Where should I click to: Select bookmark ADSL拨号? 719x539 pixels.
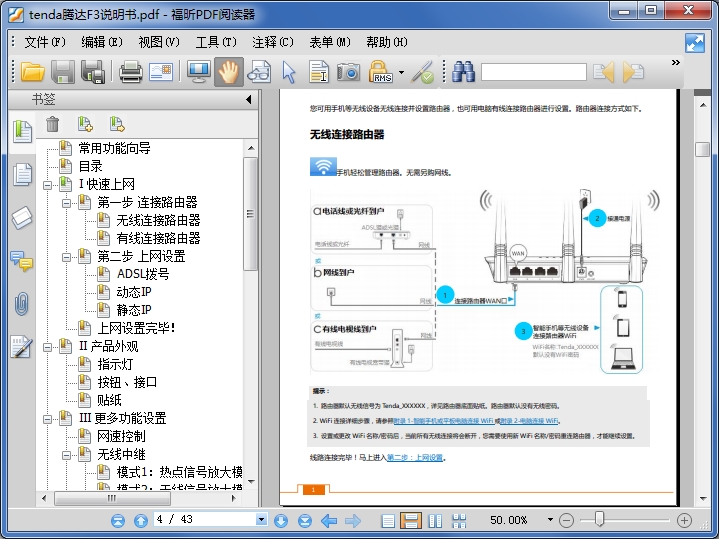point(143,274)
